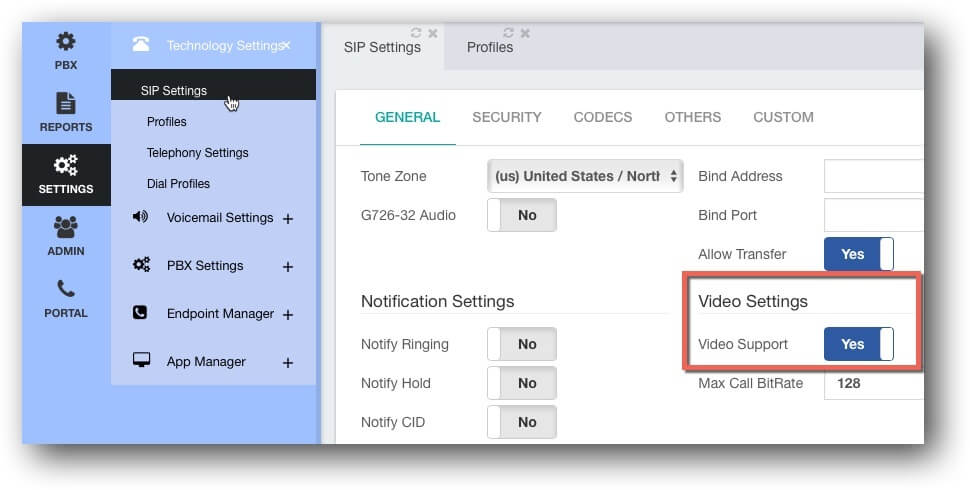This screenshot has height=490, width=970.
Task: Select the SIP Settings page tab
Action: click(x=382, y=47)
